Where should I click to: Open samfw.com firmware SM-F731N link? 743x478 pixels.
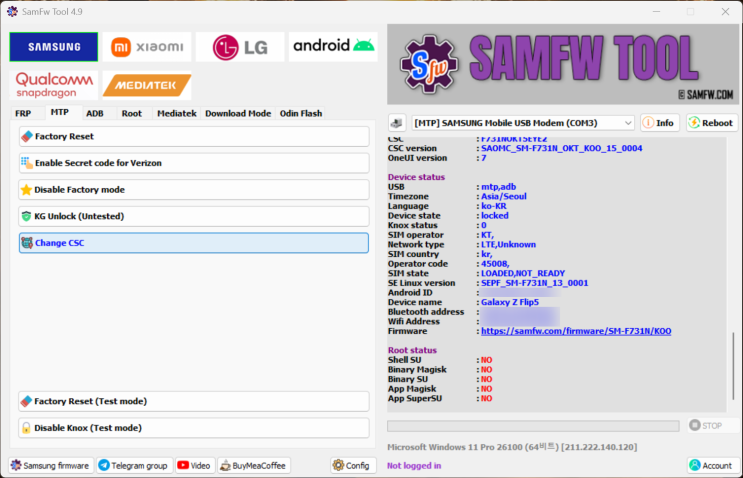(x=576, y=331)
